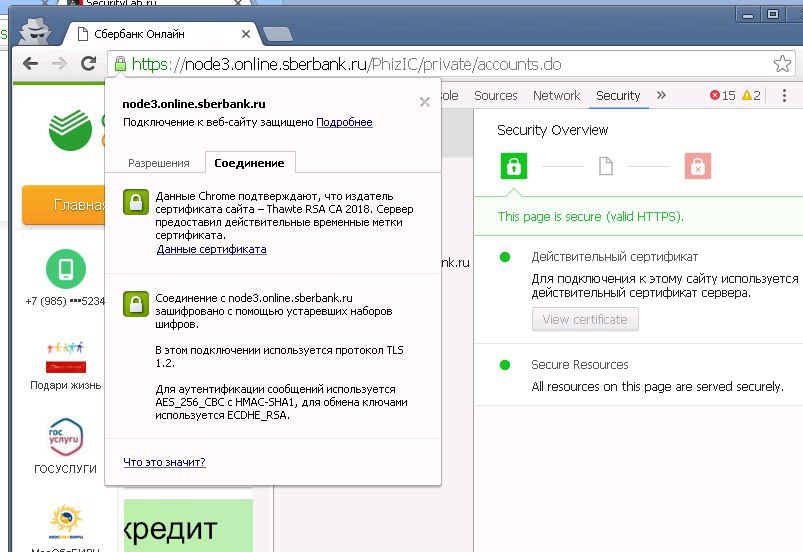Open site info via address bar padlock
The image size is (803, 552).
click(120, 64)
